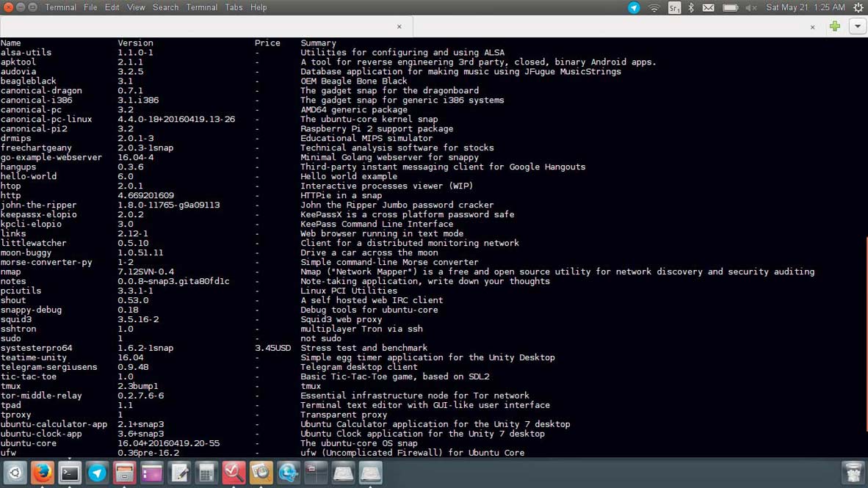Click the 'telegram-sergiusens' package name
Image resolution: width=868 pixels, height=488 pixels.
pyautogui.click(x=48, y=367)
